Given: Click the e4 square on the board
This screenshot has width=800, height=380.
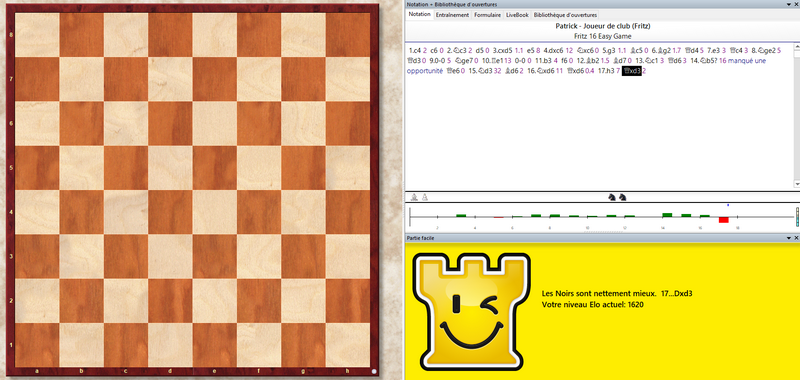Looking at the screenshot, I should coord(215,212).
